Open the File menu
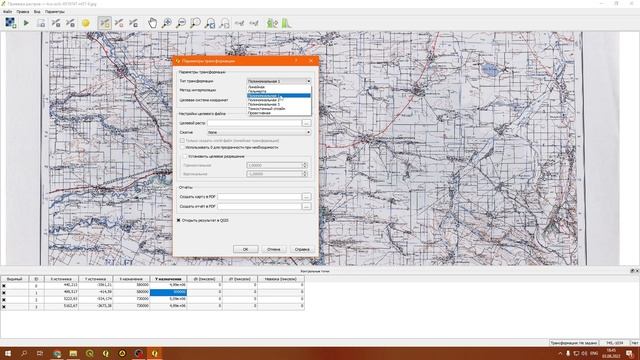This screenshot has height=360, width=640. point(7,11)
